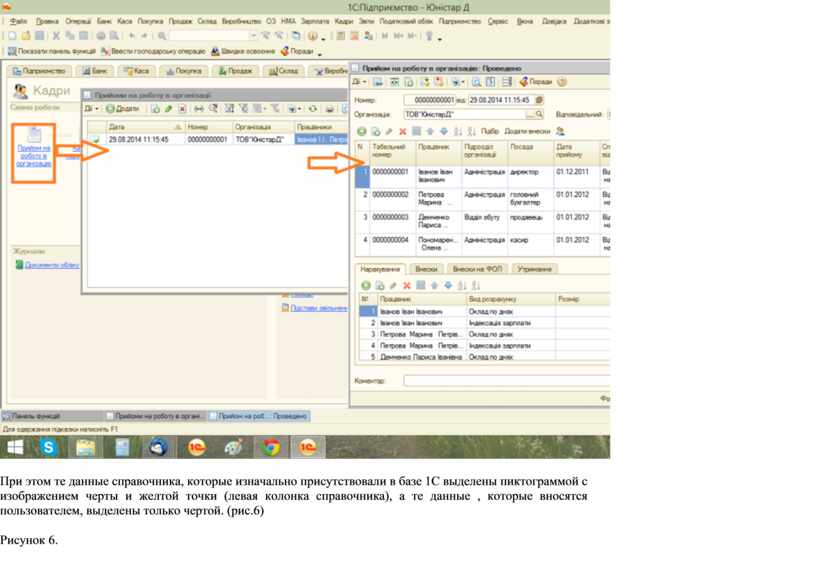Image resolution: width=816 pixels, height=563 pixels.
Task: Click the Save diskette icon in main toolbar
Action: tap(39, 36)
